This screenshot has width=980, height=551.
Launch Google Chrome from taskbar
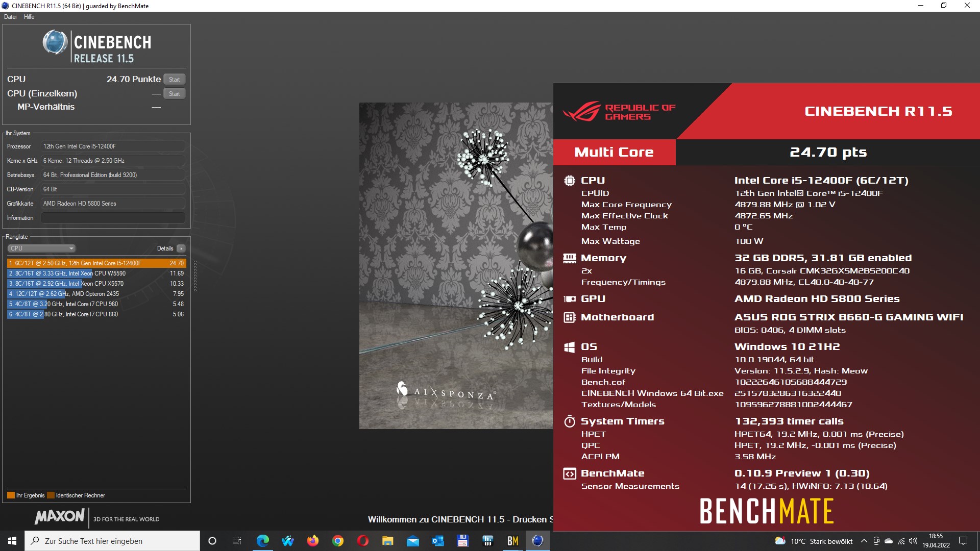click(x=337, y=541)
